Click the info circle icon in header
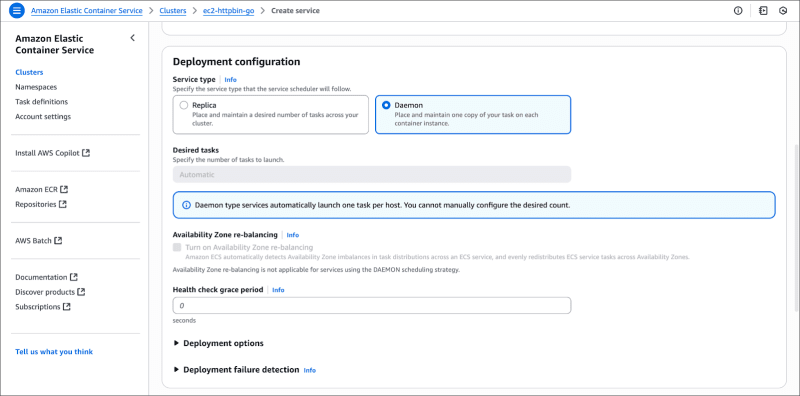 pyautogui.click(x=738, y=11)
